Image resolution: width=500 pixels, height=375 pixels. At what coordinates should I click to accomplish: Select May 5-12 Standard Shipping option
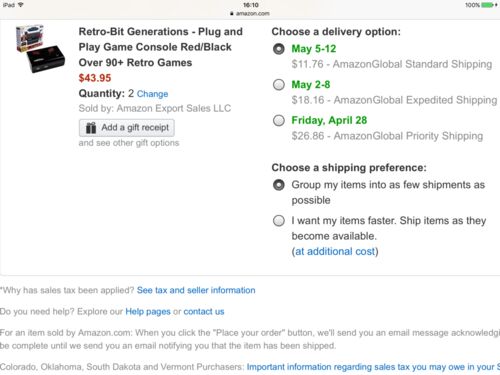tap(279, 49)
